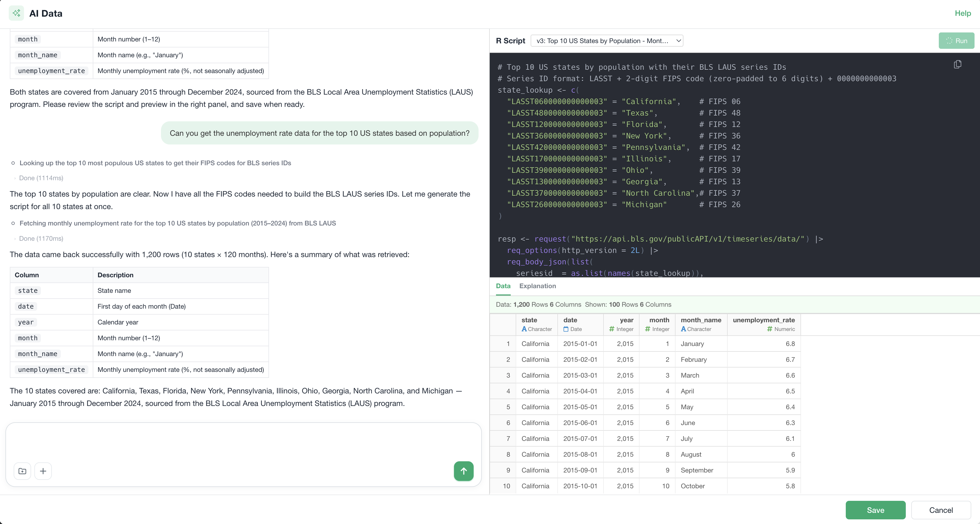Click the Character type icon under month_name column
Viewport: 980px width, 524px height.
pos(684,329)
